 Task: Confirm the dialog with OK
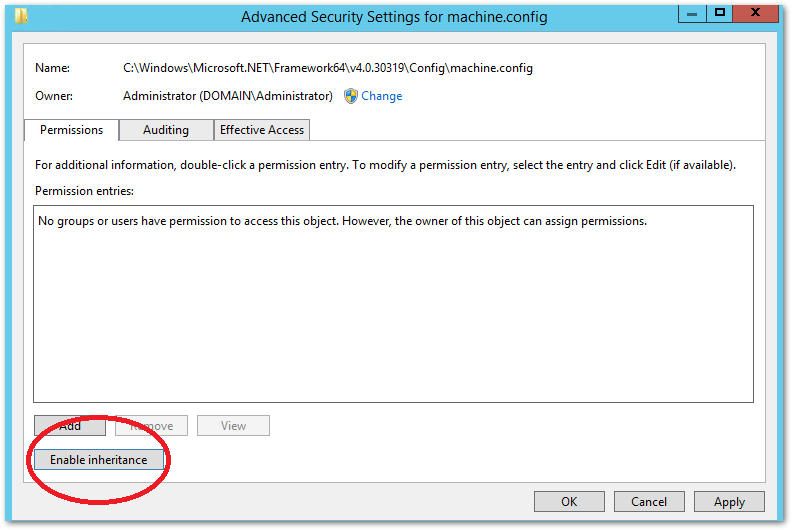(569, 502)
